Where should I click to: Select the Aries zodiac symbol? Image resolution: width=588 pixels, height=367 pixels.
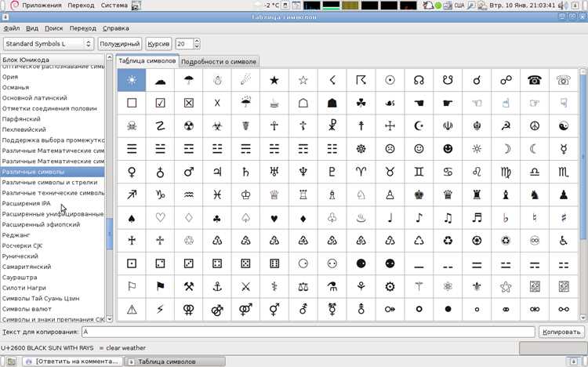click(361, 172)
